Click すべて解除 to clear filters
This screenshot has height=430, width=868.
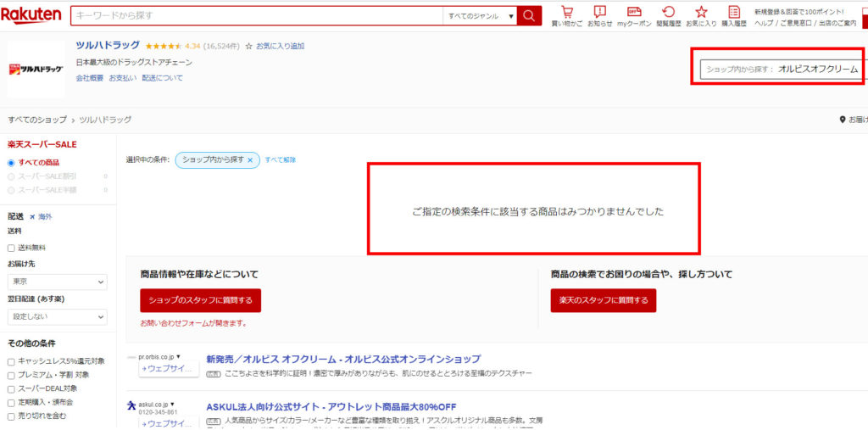(280, 159)
